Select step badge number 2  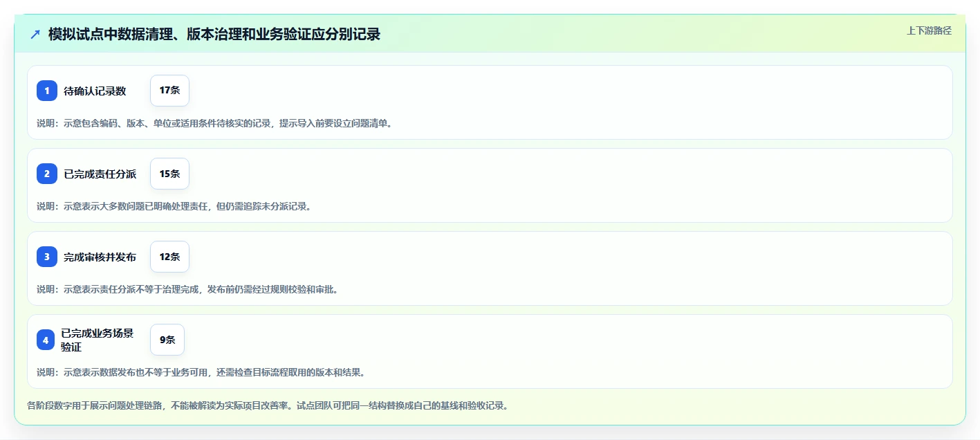(47, 174)
